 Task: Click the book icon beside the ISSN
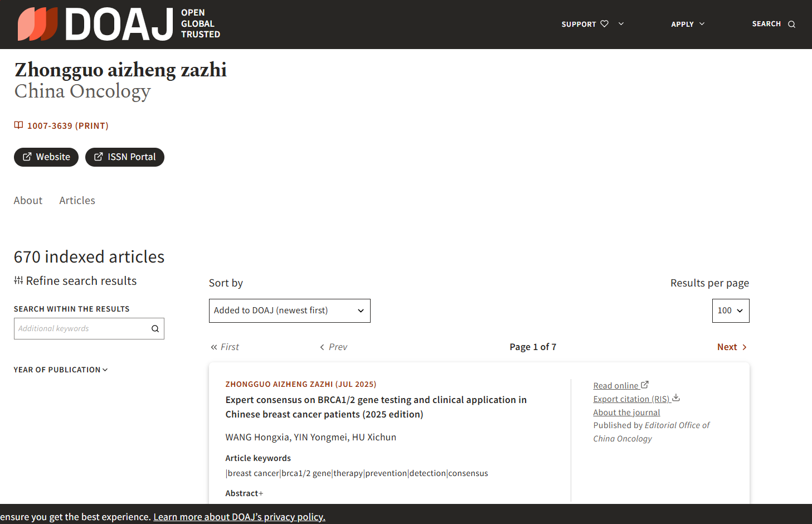click(x=18, y=125)
